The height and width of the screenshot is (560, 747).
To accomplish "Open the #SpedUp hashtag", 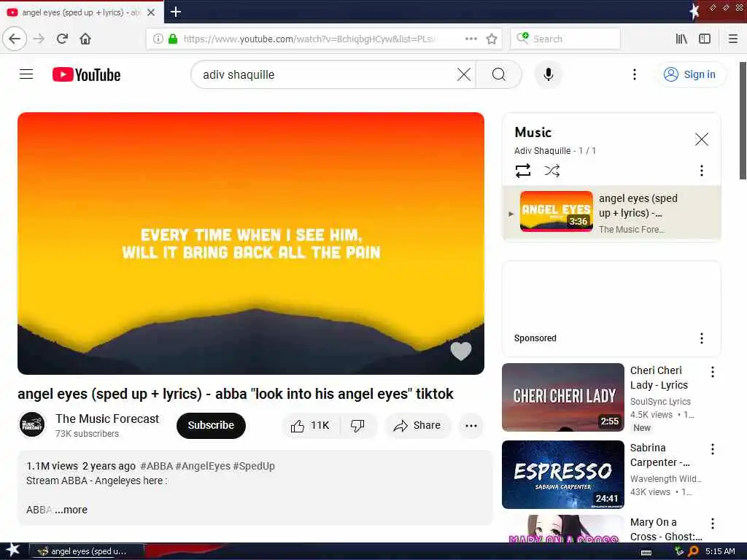I will pyautogui.click(x=254, y=466).
